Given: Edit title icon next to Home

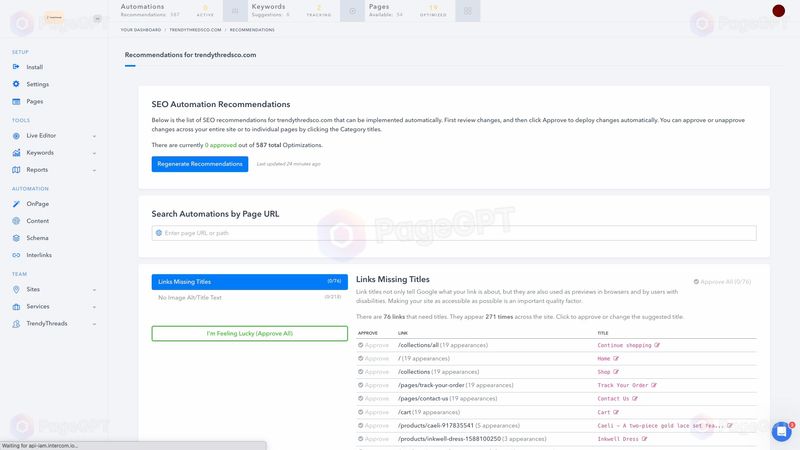Looking at the screenshot, I should [616, 358].
